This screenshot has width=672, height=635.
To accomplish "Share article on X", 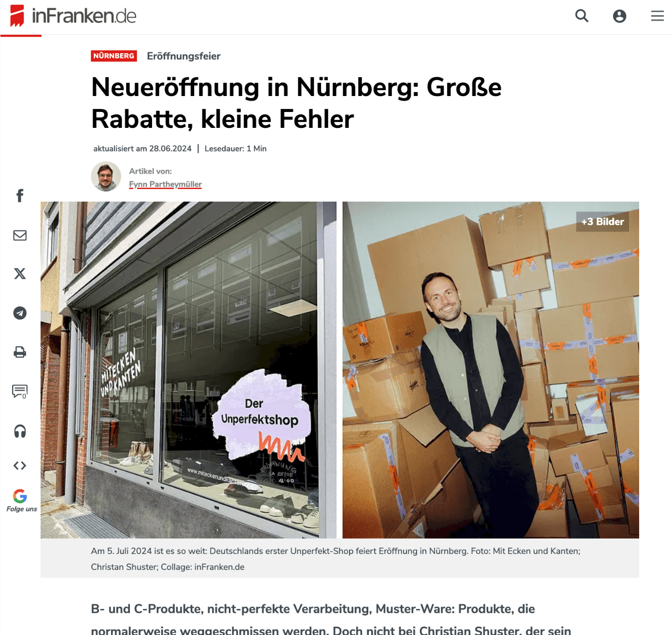I will click(20, 274).
